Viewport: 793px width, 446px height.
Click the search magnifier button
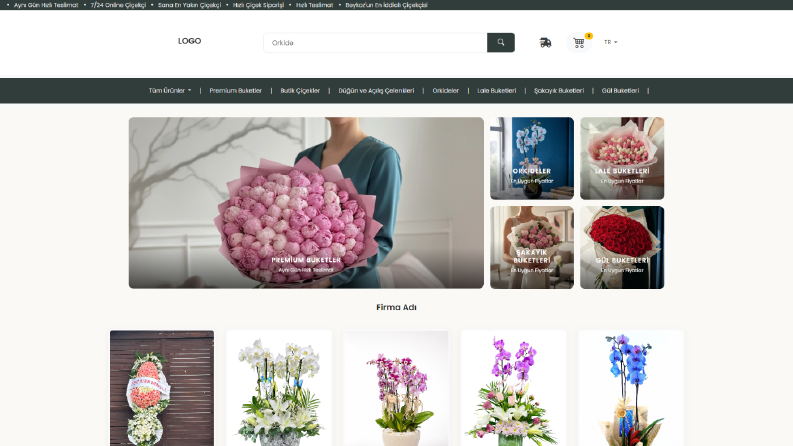(x=501, y=42)
